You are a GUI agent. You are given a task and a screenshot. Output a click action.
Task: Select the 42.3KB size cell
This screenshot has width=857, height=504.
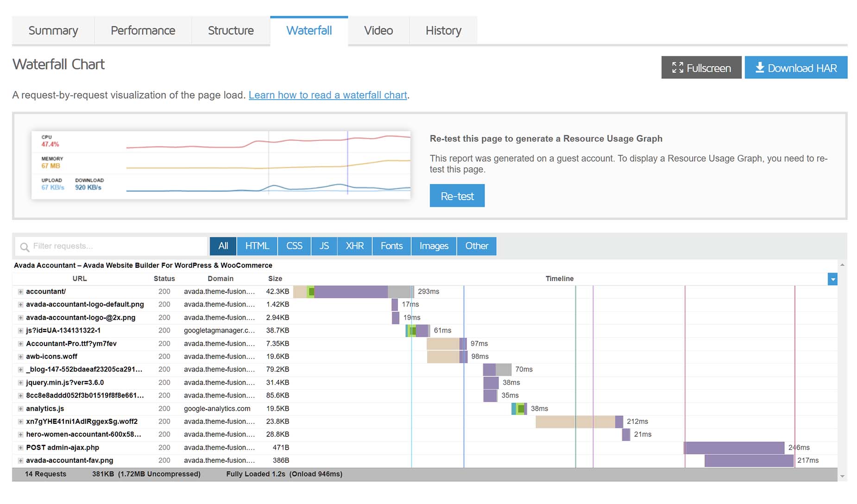coord(277,291)
